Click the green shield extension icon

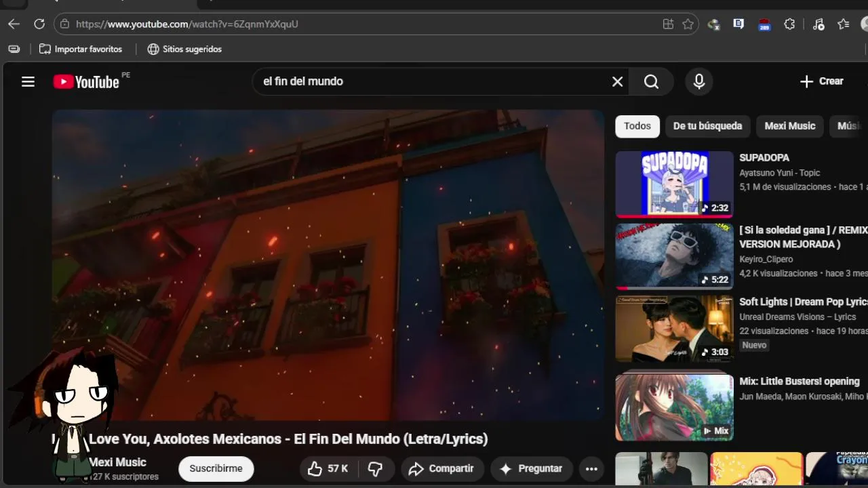point(713,24)
